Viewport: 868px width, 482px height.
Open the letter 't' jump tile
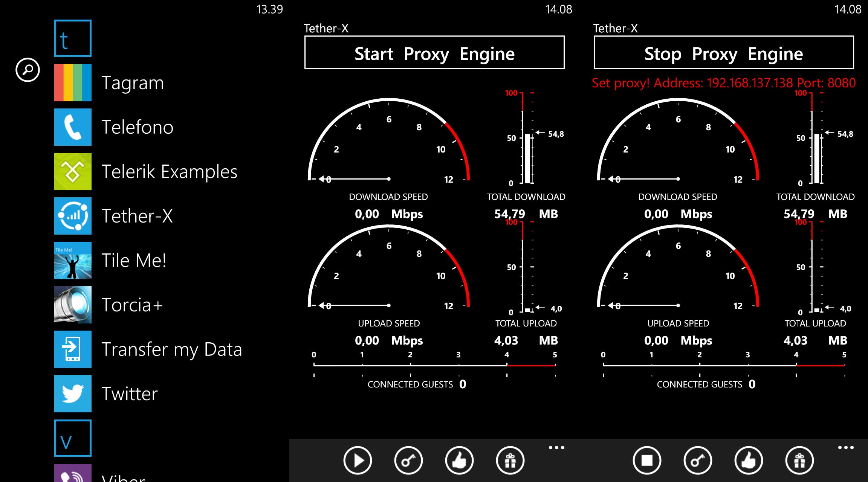click(73, 38)
